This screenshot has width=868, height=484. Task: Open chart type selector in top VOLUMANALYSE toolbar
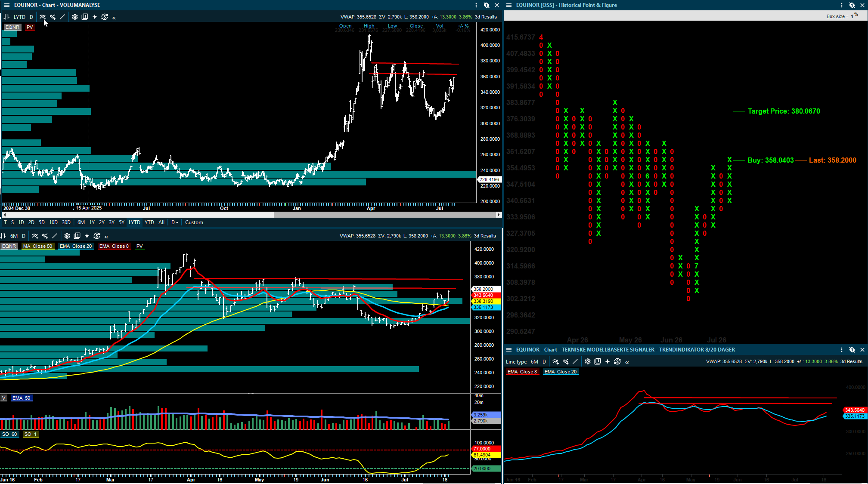click(x=6, y=17)
